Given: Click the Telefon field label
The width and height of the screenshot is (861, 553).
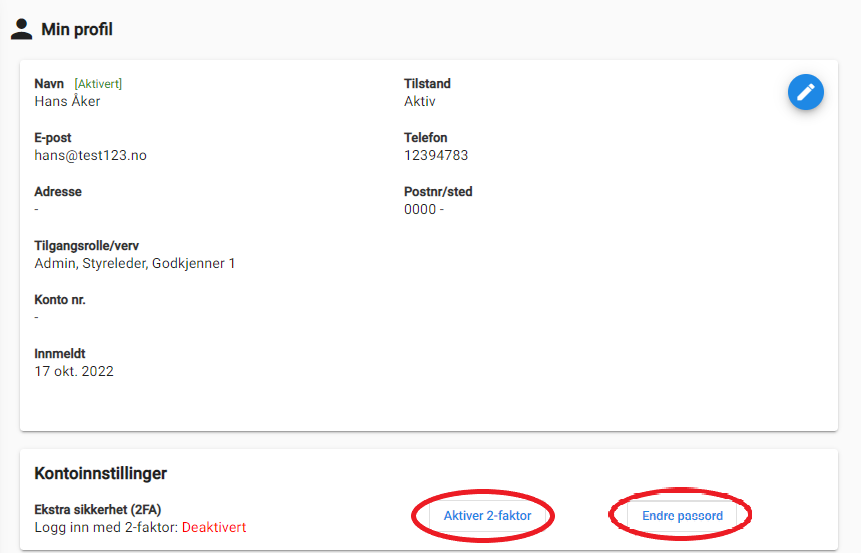Looking at the screenshot, I should point(426,137).
